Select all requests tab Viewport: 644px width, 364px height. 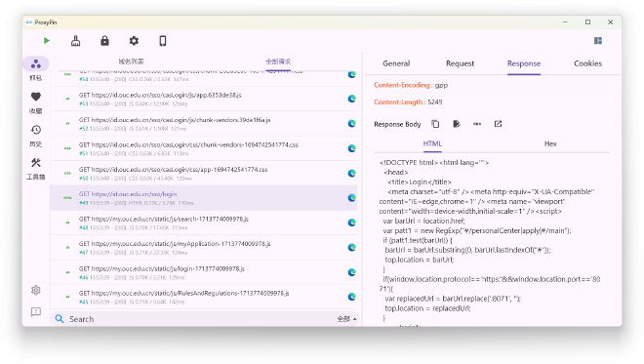278,61
